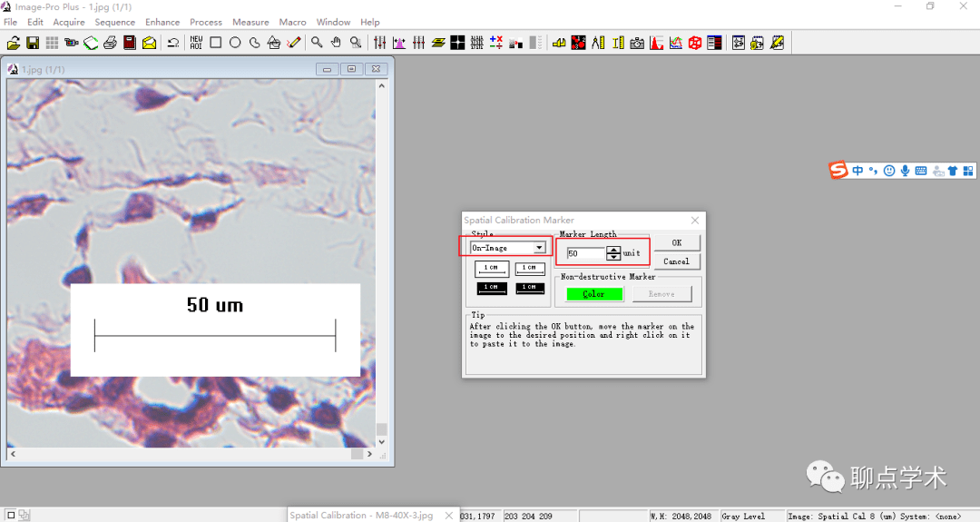
Task: Select the ellipse AOI tool
Action: (235, 43)
